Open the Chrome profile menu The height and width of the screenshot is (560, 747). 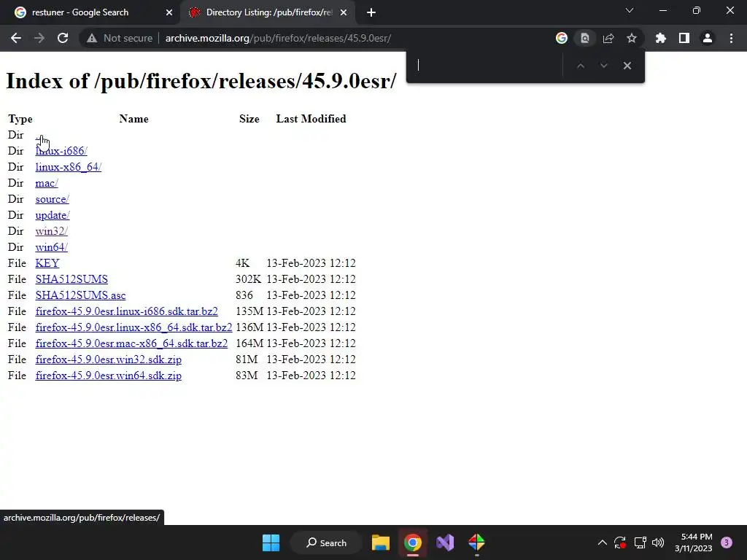(x=708, y=38)
